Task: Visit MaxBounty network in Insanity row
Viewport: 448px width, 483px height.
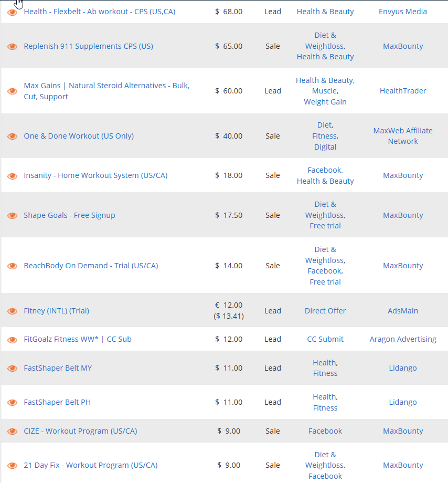Action: [403, 175]
